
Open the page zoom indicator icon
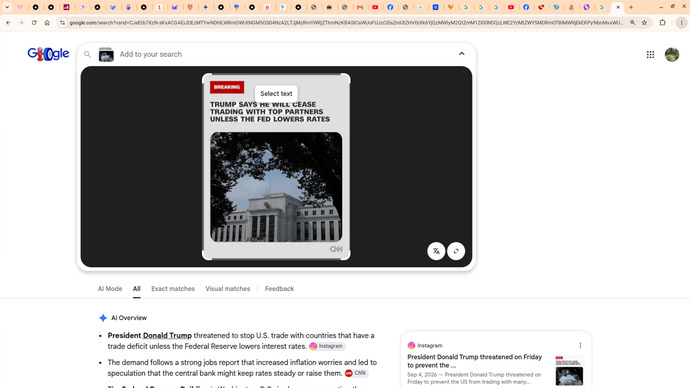pos(632,22)
